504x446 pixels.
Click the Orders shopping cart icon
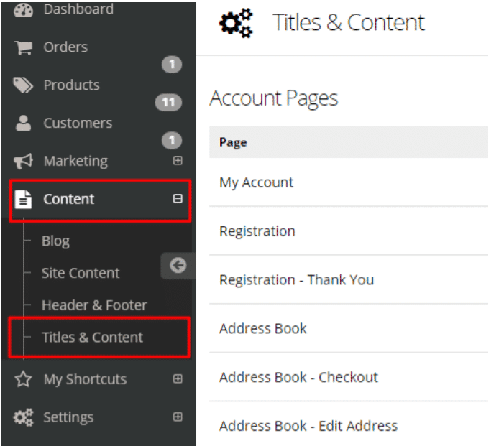click(x=23, y=47)
